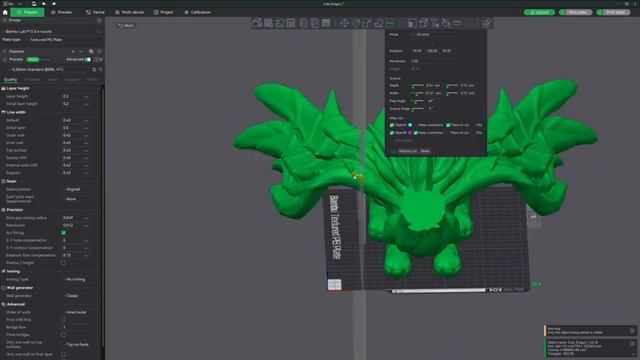Open the Seam position dropdown
This screenshot has height=360, width=640.
(x=77, y=189)
